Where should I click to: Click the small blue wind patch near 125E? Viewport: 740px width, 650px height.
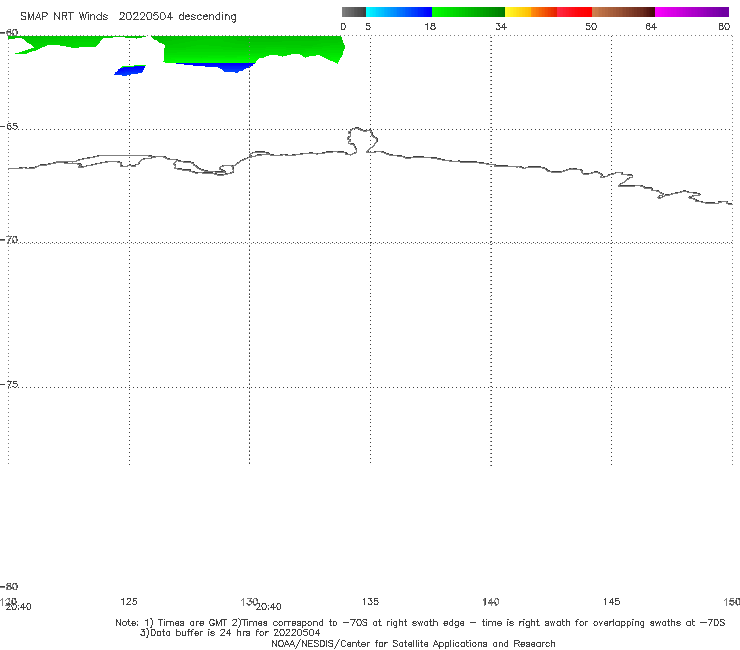coord(130,71)
